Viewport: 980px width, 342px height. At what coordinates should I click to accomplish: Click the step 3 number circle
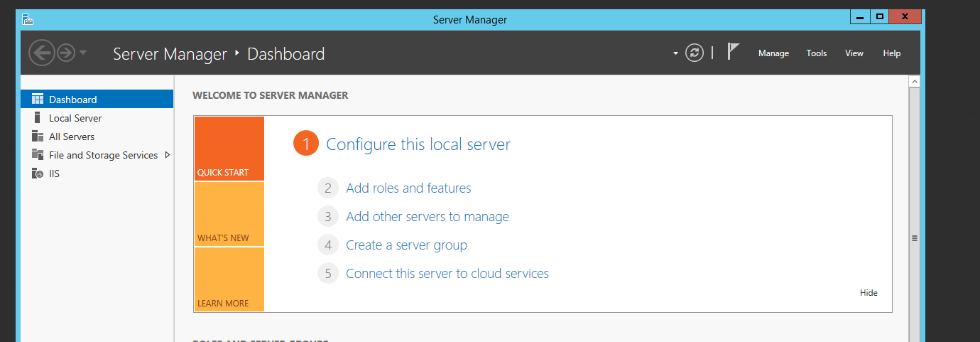coord(328,217)
